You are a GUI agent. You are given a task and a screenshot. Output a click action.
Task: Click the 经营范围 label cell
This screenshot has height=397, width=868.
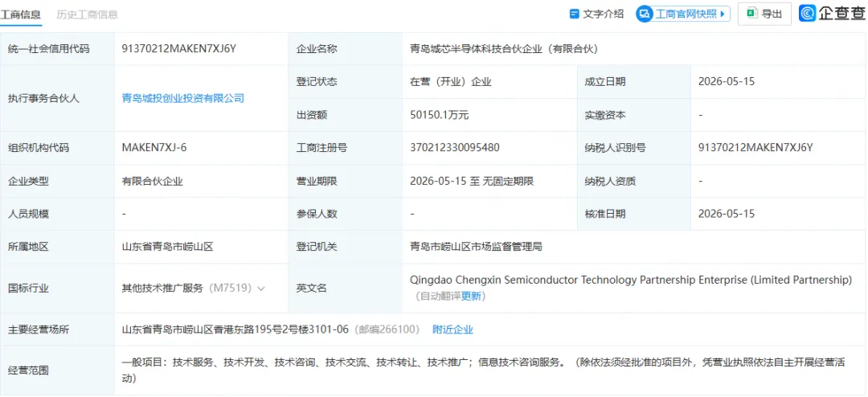click(x=57, y=370)
